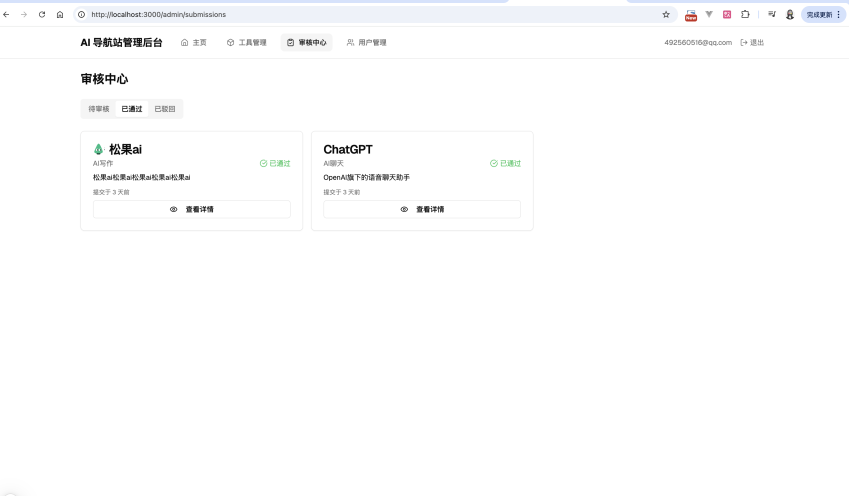The width and height of the screenshot is (849, 496).
Task: Click the users icon beside 用户管理
Action: (350, 43)
